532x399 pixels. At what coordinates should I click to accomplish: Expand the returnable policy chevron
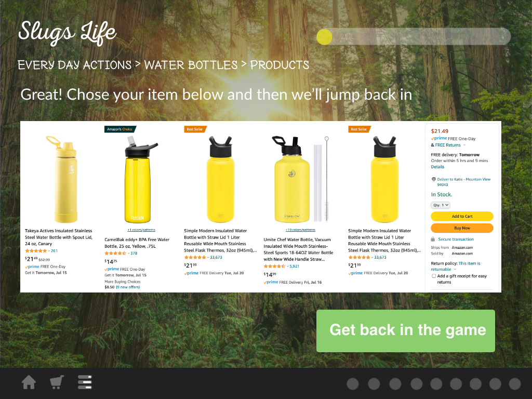pos(455,270)
